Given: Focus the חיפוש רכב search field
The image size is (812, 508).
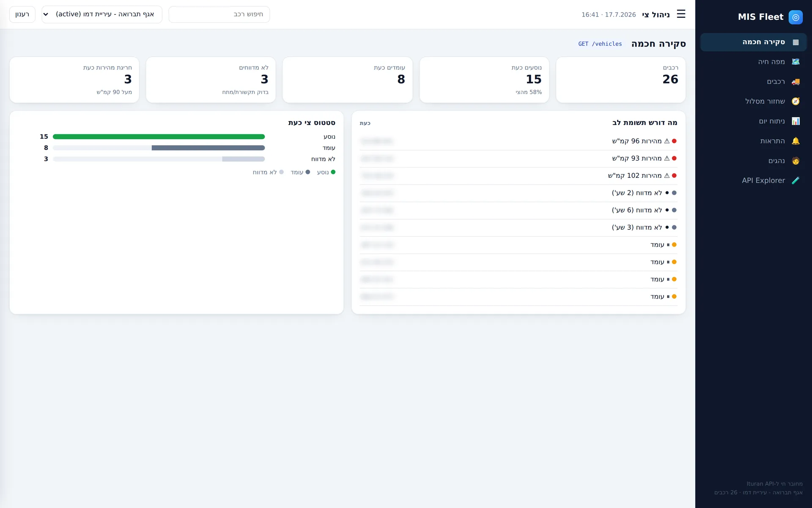Looking at the screenshot, I should pyautogui.click(x=219, y=14).
